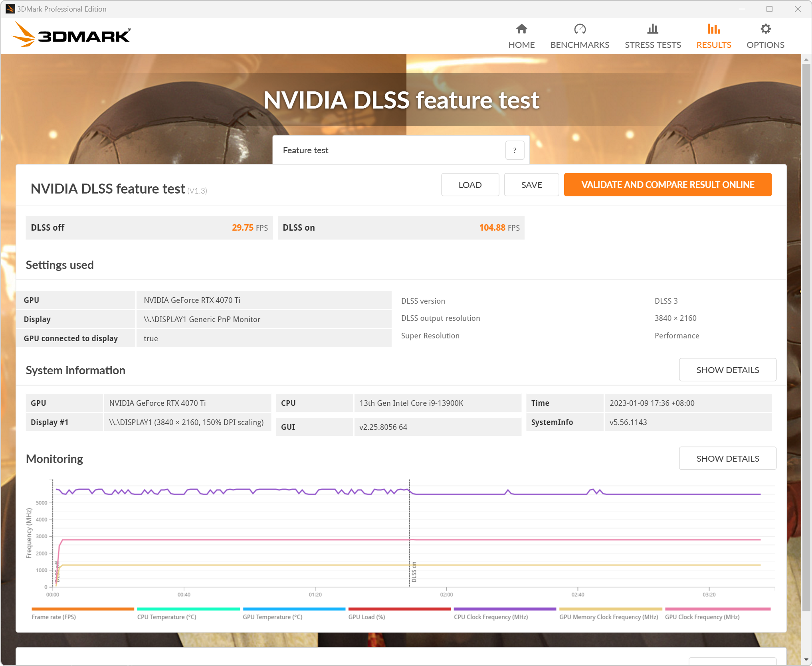Click the 3DMark logo
Viewport: 812px width, 666px height.
tap(71, 35)
